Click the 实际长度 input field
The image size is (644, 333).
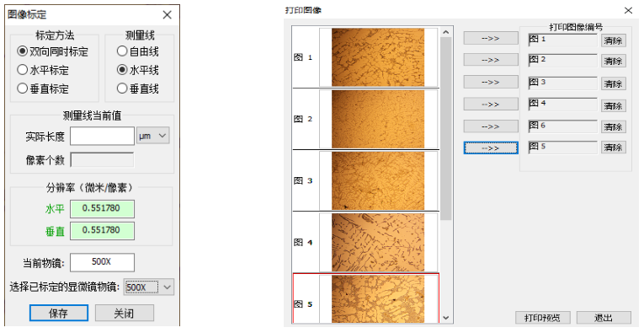102,136
